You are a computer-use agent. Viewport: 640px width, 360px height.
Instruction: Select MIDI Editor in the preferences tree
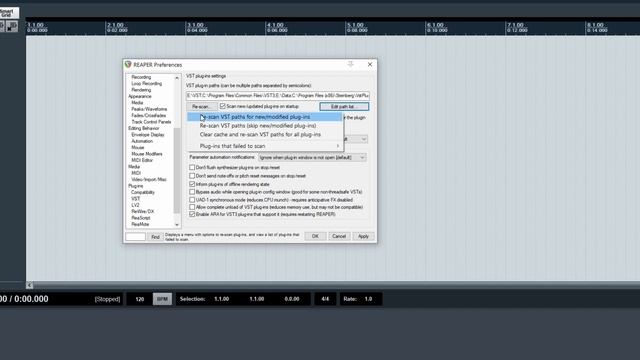point(142,160)
